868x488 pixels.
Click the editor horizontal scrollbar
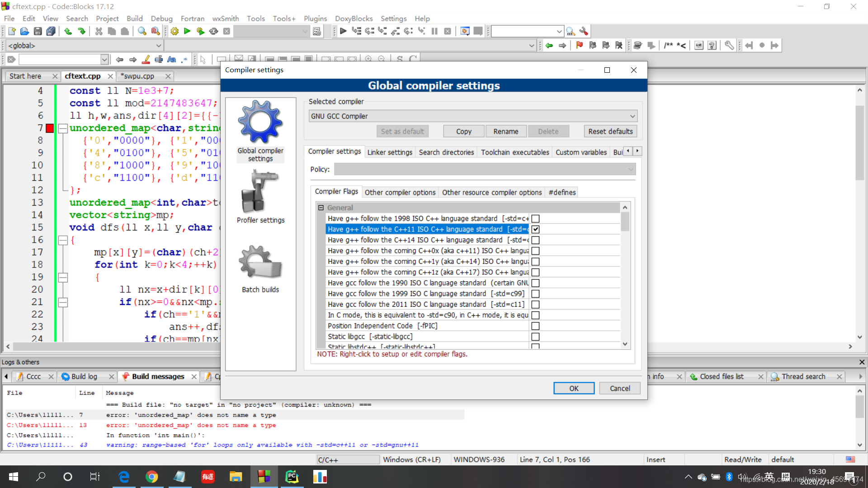429,347
